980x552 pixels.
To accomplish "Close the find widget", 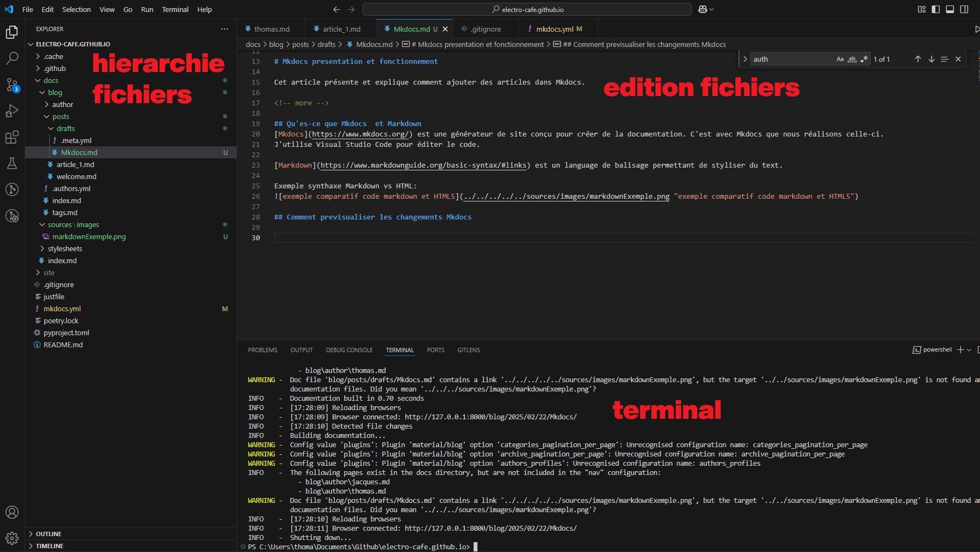I will click(958, 59).
